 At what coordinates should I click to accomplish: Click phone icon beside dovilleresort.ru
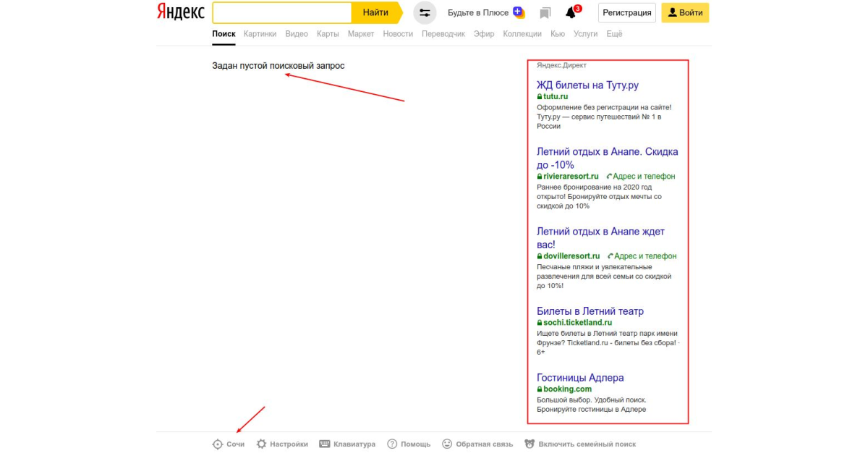click(x=610, y=256)
